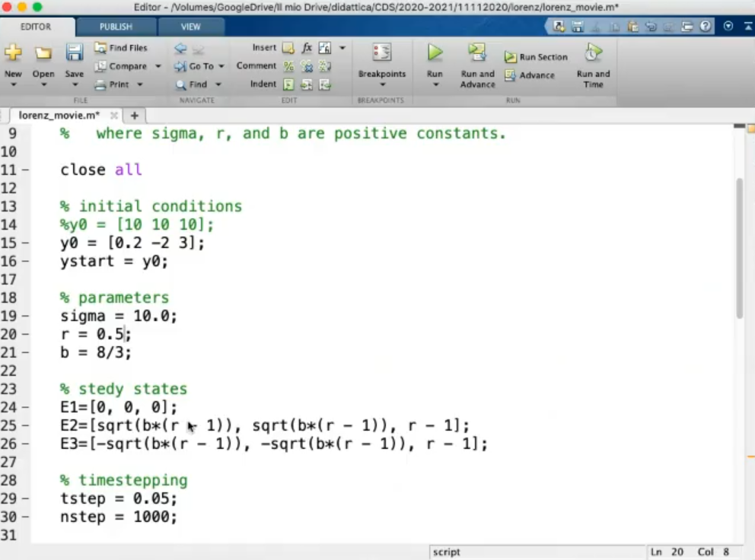Open the Go To dropdown
The image size is (755, 560).
(x=221, y=66)
